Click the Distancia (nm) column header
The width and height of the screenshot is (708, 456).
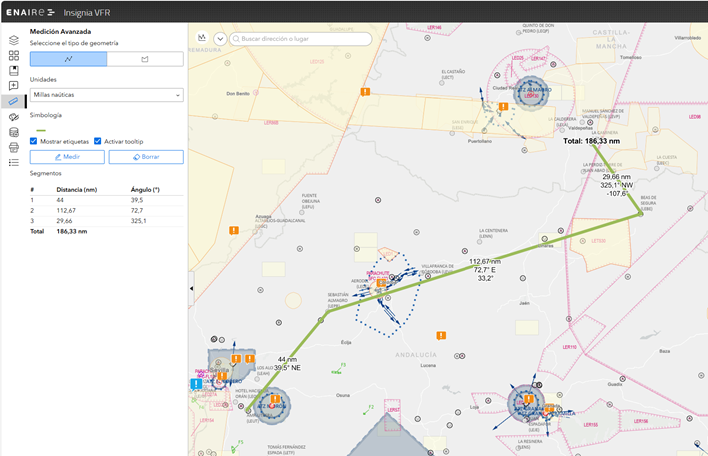coord(77,190)
